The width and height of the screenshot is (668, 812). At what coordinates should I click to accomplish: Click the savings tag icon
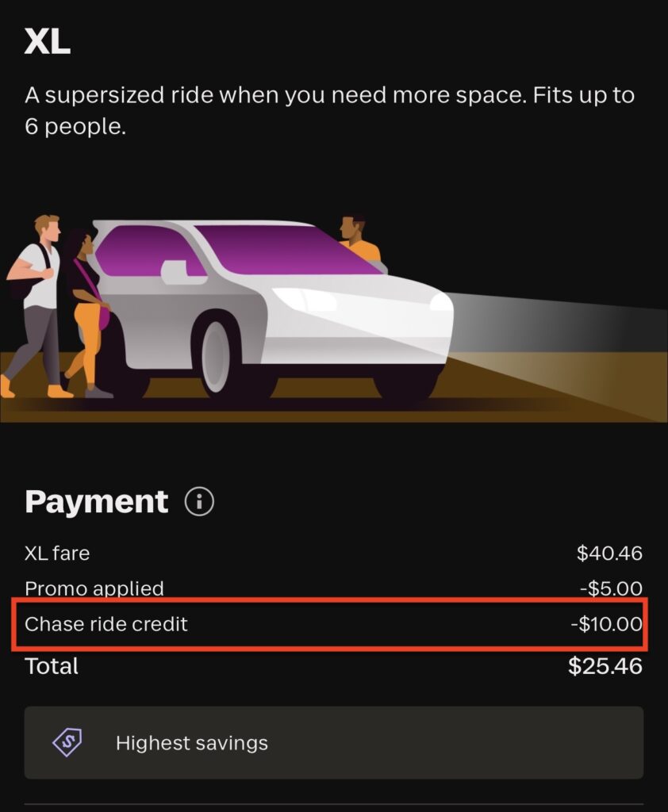pos(67,743)
